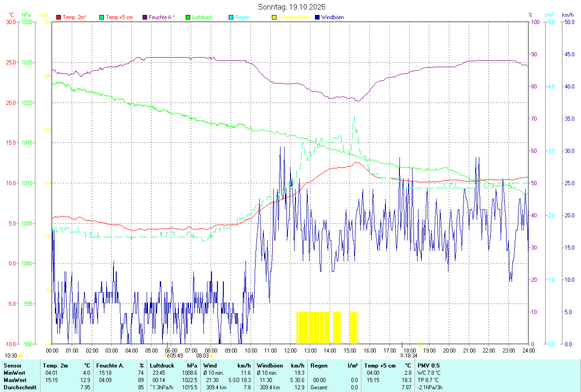
Task: Click the yellow Sonnenschein legend square
Action: tap(274, 17)
